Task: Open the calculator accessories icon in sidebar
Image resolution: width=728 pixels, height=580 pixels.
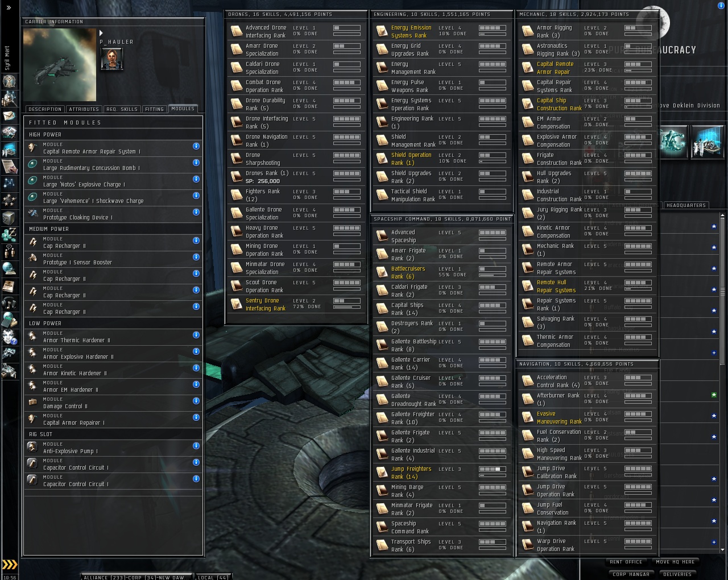Action: [9, 320]
